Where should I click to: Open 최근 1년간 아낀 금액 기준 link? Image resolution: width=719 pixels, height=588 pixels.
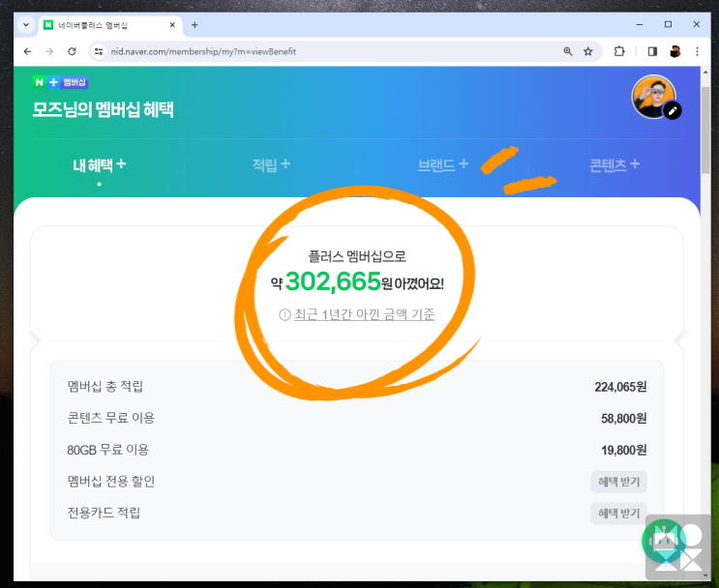364,315
